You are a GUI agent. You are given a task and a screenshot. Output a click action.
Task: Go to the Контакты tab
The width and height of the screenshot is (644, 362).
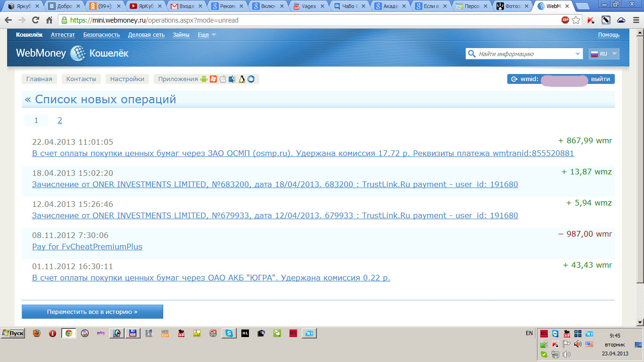tap(81, 79)
